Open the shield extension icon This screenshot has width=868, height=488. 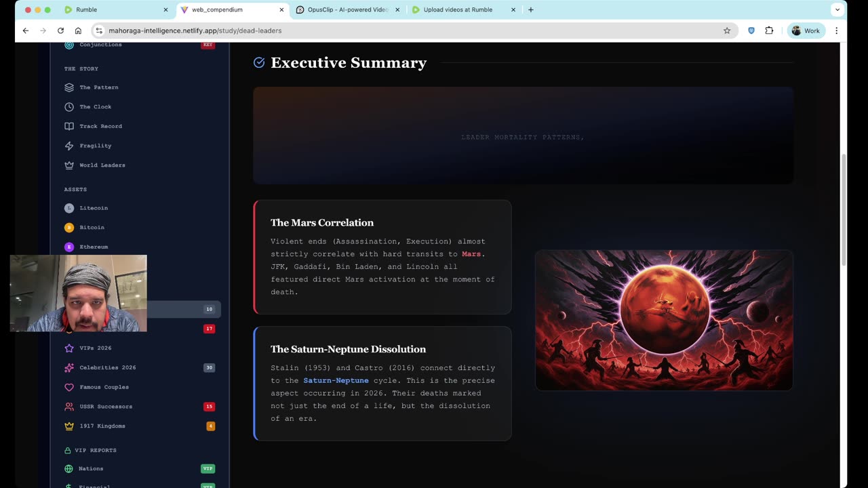pyautogui.click(x=751, y=30)
